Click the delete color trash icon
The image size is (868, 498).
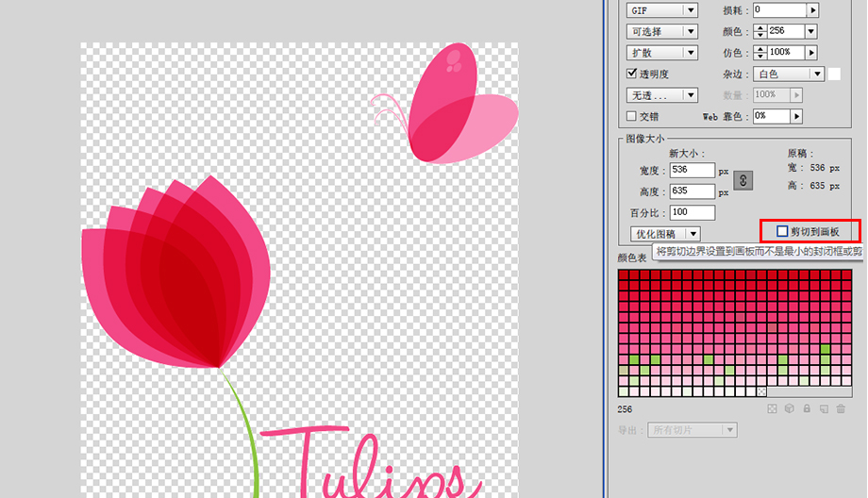[x=840, y=408]
